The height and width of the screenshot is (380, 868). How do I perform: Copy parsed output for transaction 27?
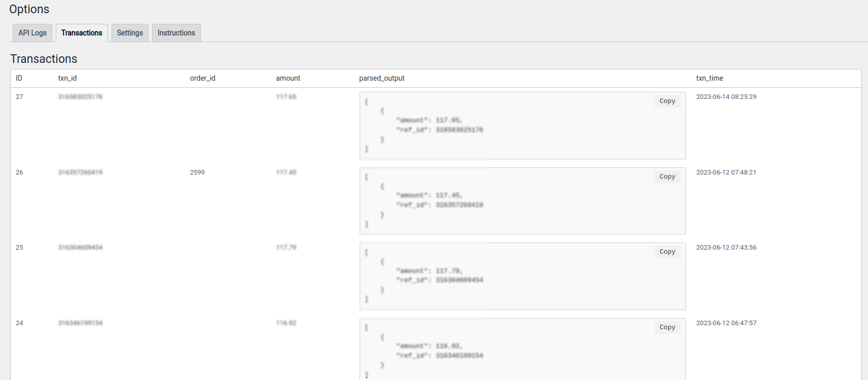667,101
